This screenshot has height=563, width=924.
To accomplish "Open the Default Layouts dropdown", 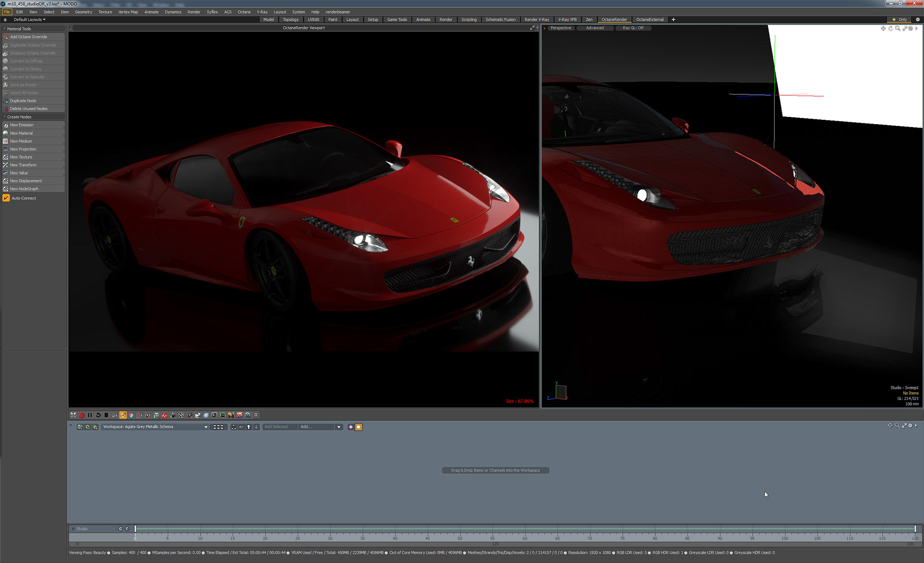I will 29,20.
